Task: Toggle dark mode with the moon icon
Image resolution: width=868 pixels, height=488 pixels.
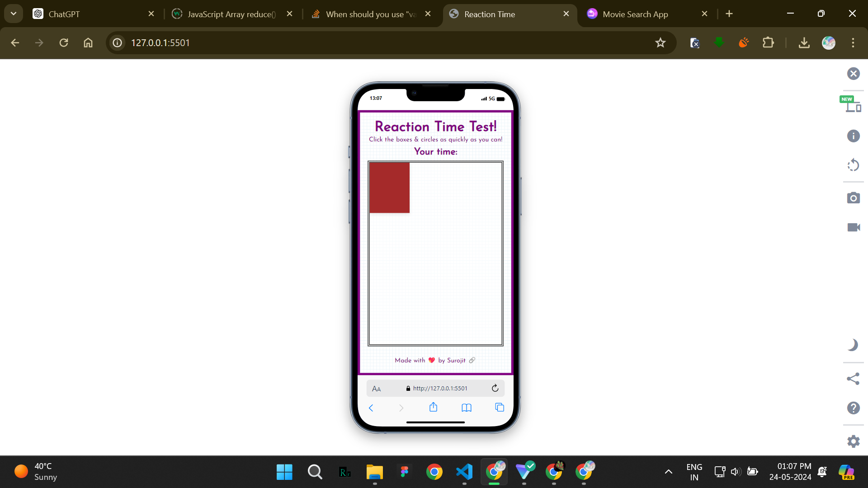Action: 854,345
